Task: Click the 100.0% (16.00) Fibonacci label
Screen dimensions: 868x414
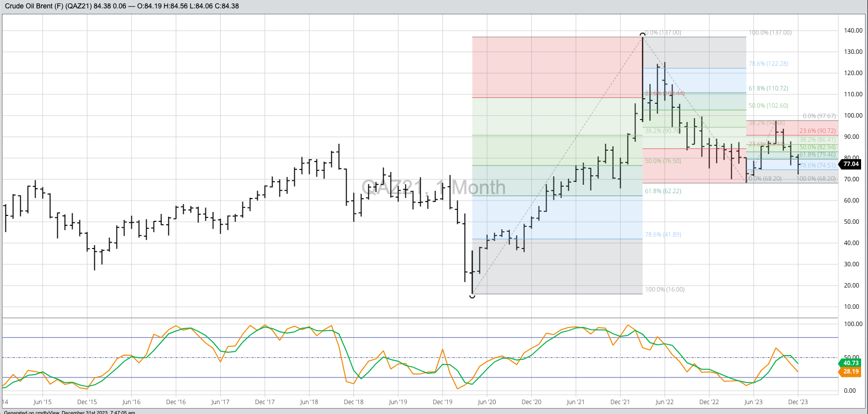Action: [665, 290]
